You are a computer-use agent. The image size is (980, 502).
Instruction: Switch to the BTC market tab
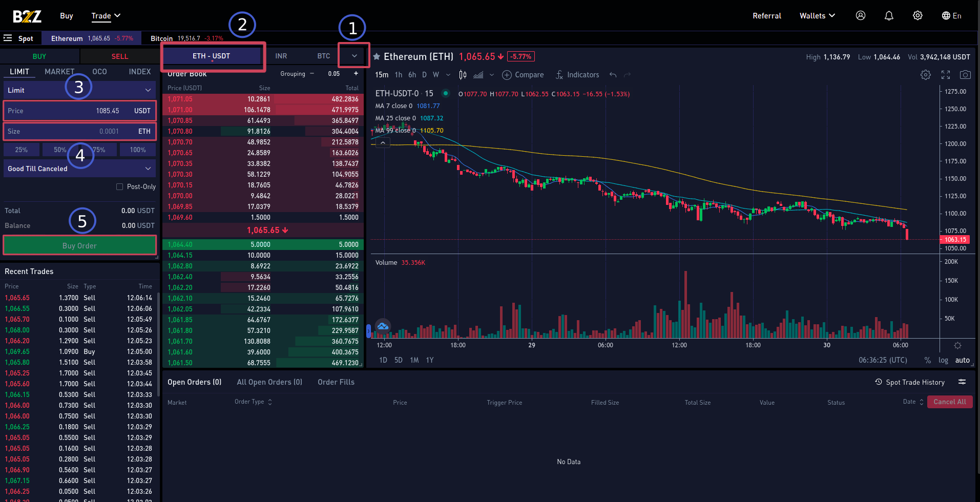point(324,56)
